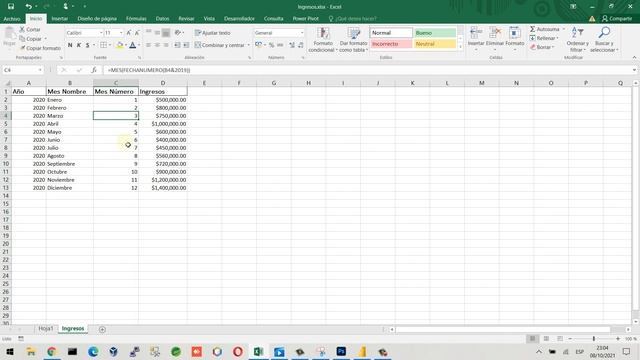Center text horizontally
Viewport: 640px width, 360px height.
[157, 45]
